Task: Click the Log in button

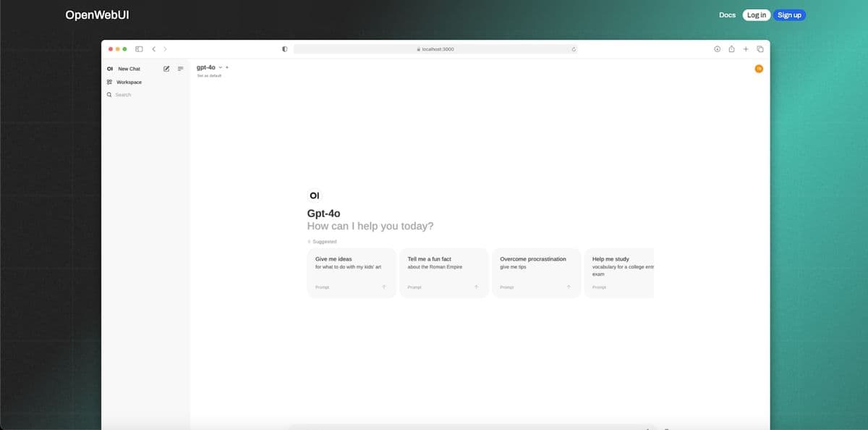Action: [x=756, y=14]
